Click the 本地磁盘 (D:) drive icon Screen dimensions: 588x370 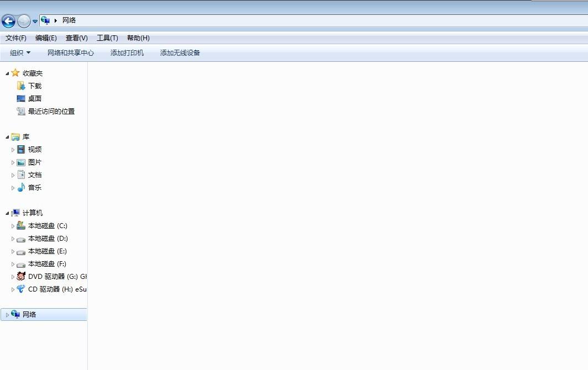[x=21, y=239]
